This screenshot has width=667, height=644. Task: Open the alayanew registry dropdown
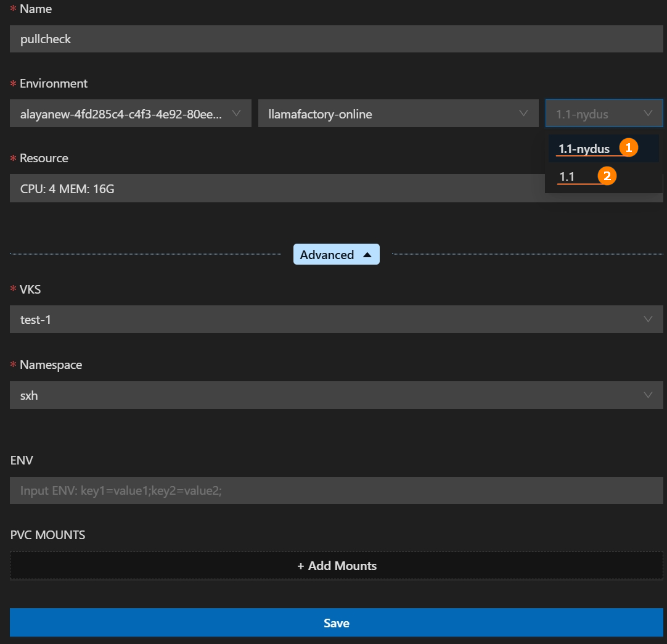point(131,114)
